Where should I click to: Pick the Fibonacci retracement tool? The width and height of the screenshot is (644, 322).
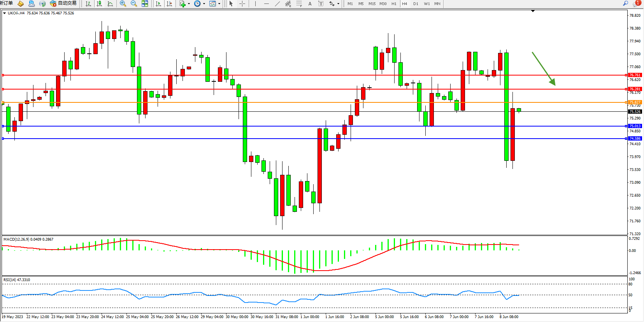(x=299, y=4)
